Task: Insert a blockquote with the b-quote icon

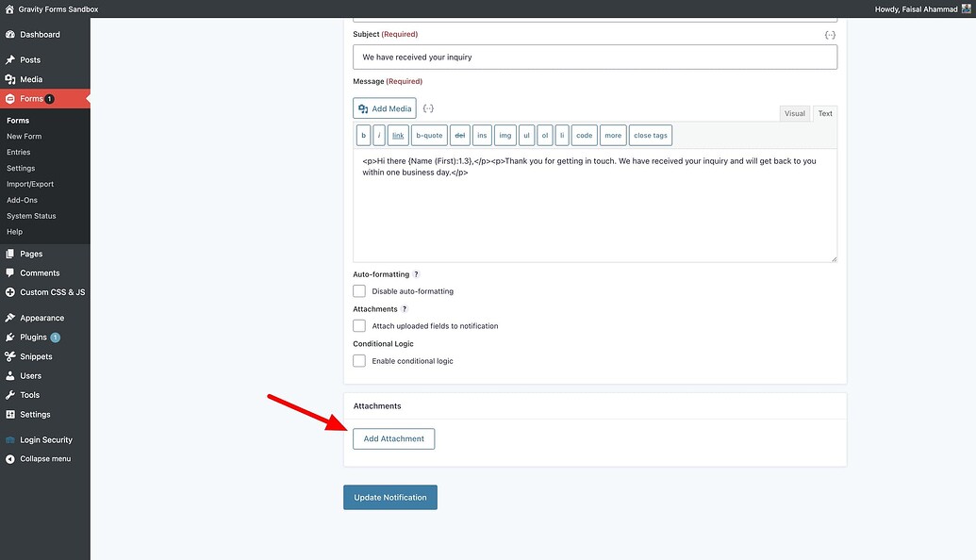Action: pyautogui.click(x=429, y=135)
